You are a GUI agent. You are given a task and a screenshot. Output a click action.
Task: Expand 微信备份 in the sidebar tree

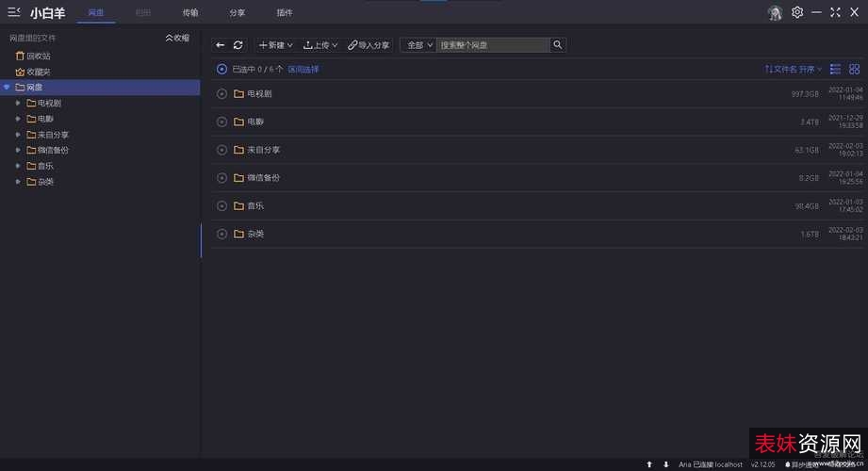[18, 150]
